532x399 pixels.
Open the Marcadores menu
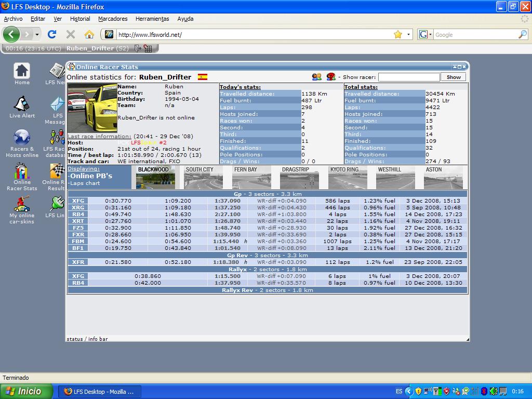click(113, 19)
